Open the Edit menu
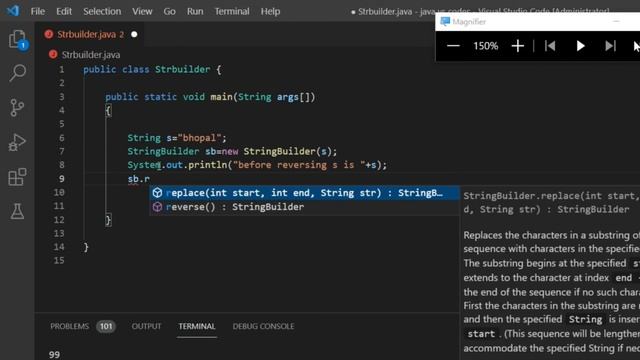 tap(64, 11)
